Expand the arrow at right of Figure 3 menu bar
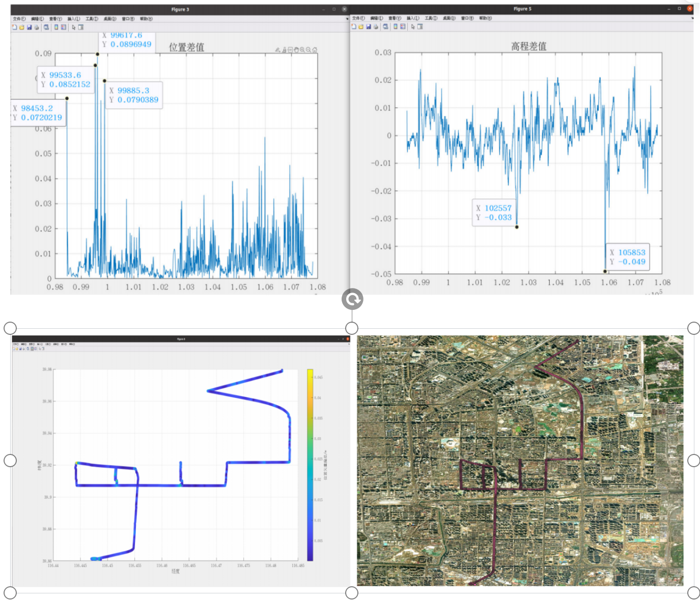 [347, 19]
